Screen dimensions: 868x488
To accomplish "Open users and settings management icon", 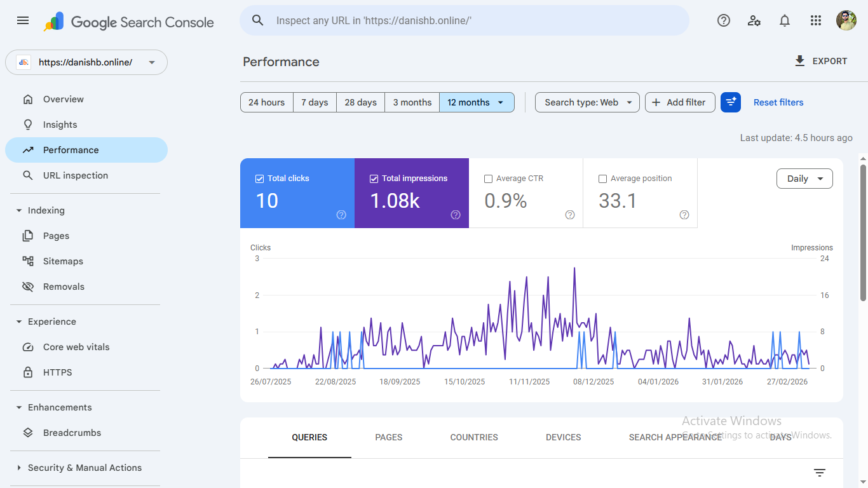I will point(754,20).
